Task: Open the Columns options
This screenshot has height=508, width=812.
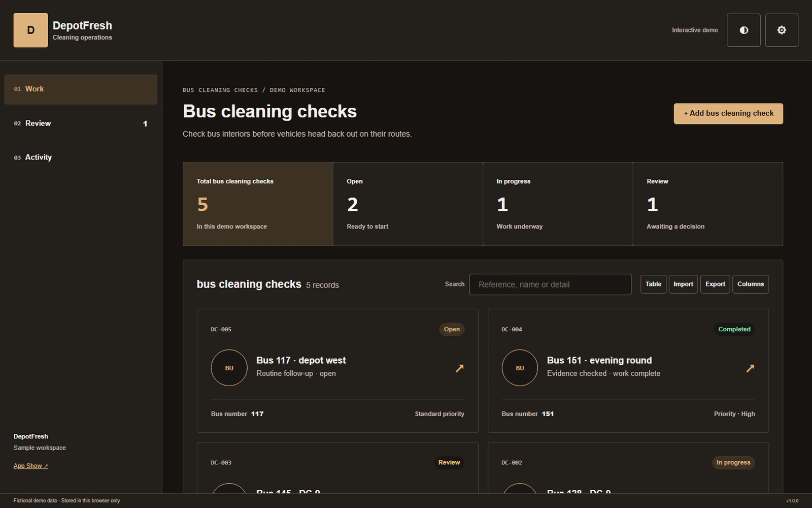Action: point(750,284)
